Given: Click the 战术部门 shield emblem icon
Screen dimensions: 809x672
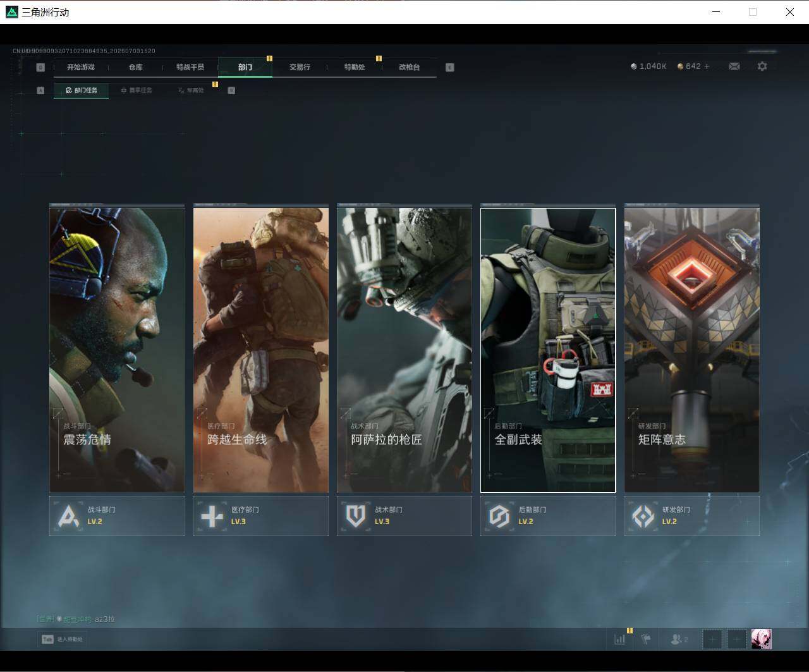Looking at the screenshot, I should 355,516.
